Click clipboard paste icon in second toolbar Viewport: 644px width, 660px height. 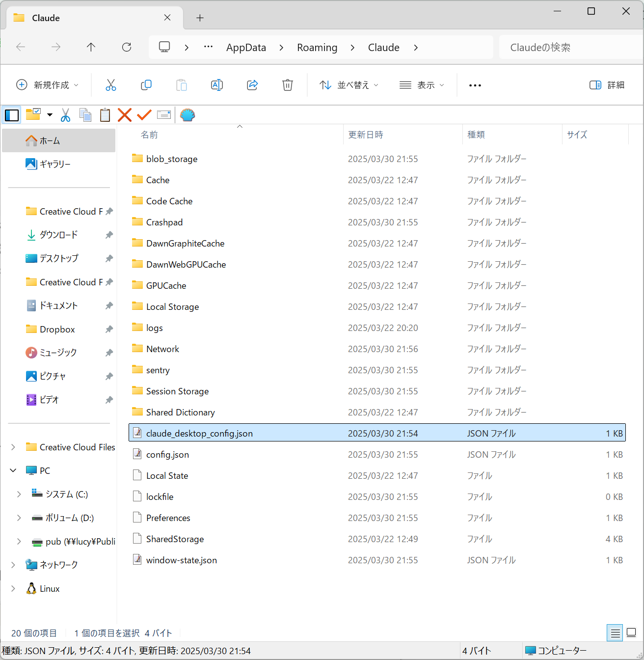(x=105, y=115)
